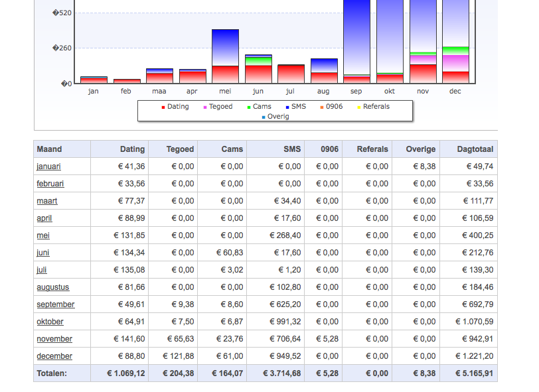This screenshot has width=539, height=392.
Task: Select the december month link
Action: click(54, 356)
